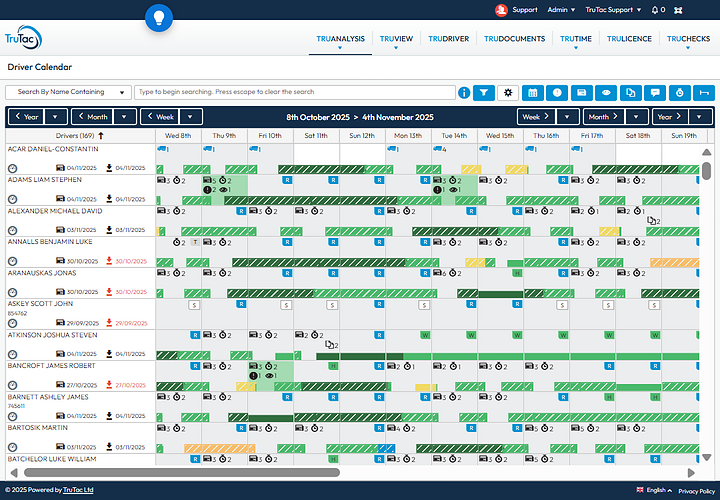Click the TruTac logo
The height and width of the screenshot is (500, 720).
click(23, 38)
